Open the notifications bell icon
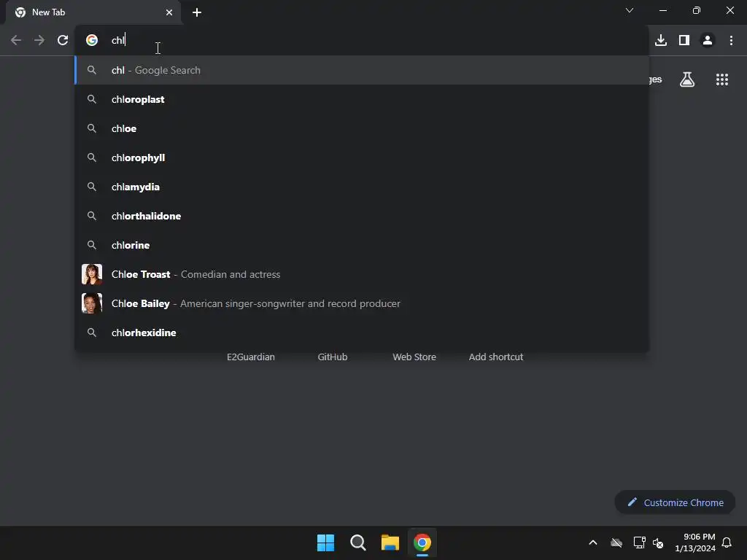The image size is (747, 560). click(727, 542)
